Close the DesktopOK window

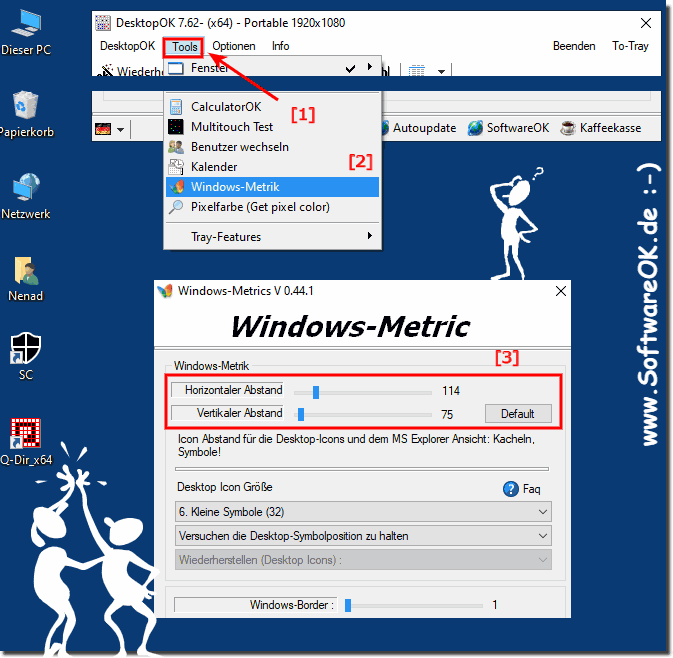[646, 23]
